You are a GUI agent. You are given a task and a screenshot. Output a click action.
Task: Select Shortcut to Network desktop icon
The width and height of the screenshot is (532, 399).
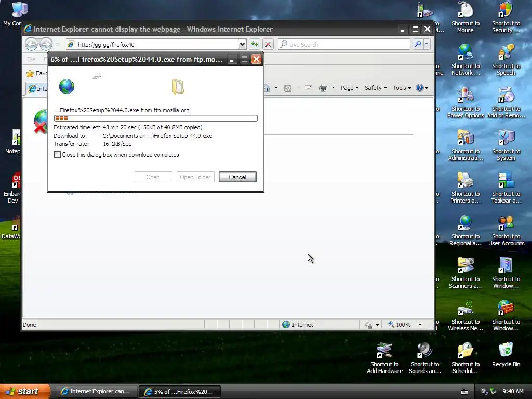(465, 60)
